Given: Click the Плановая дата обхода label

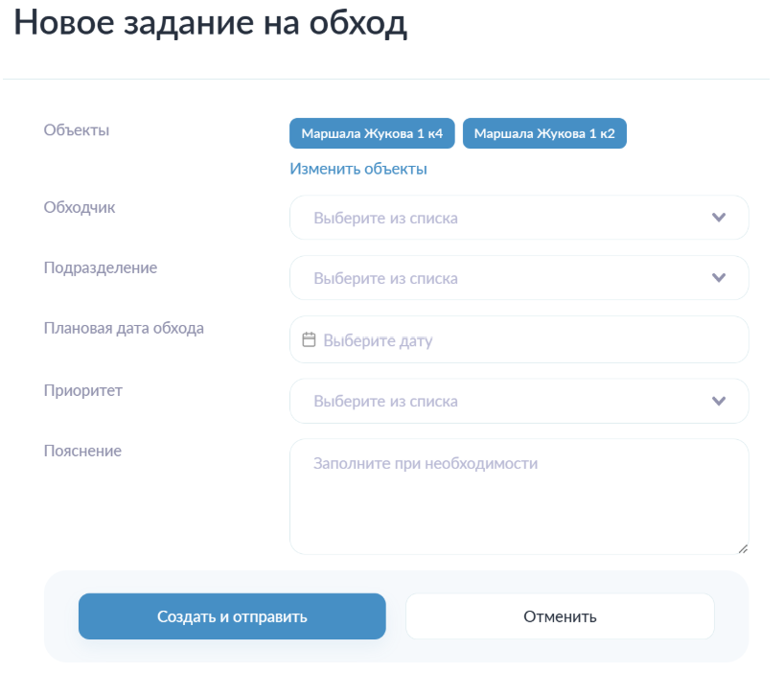Looking at the screenshot, I should pyautogui.click(x=124, y=328).
